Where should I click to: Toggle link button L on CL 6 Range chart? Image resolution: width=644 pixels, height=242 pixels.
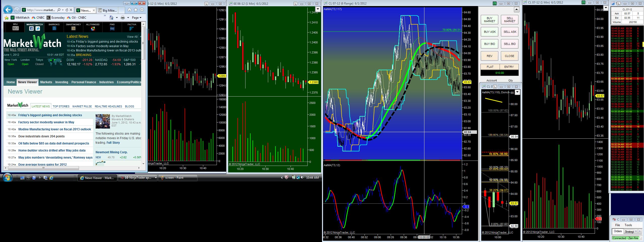(x=495, y=4)
